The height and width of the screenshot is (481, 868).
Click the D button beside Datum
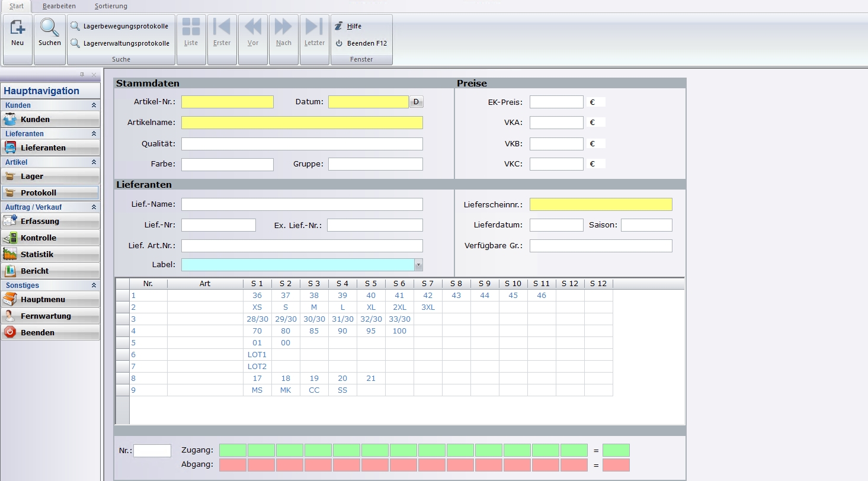coord(416,102)
